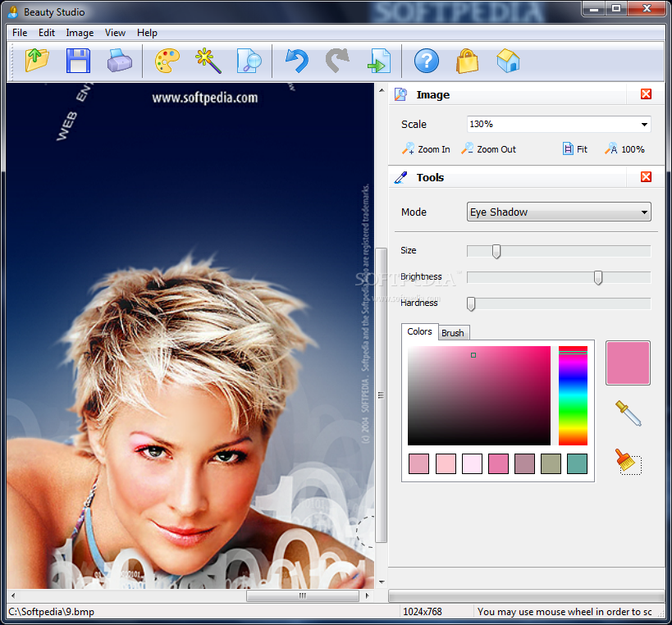Undo the last action
This screenshot has height=625, width=672.
pyautogui.click(x=296, y=61)
